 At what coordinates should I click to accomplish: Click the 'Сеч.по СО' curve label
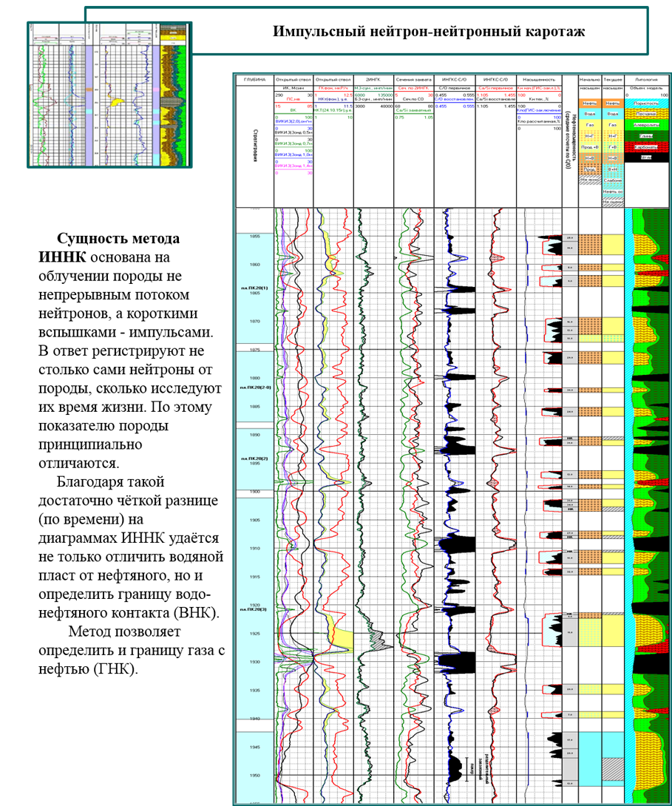click(413, 98)
